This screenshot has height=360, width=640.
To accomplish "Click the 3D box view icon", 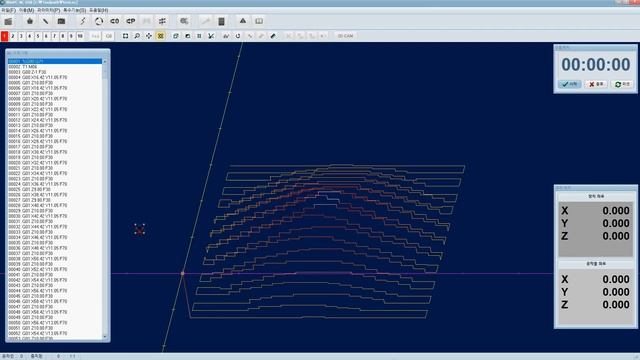I will point(176,36).
